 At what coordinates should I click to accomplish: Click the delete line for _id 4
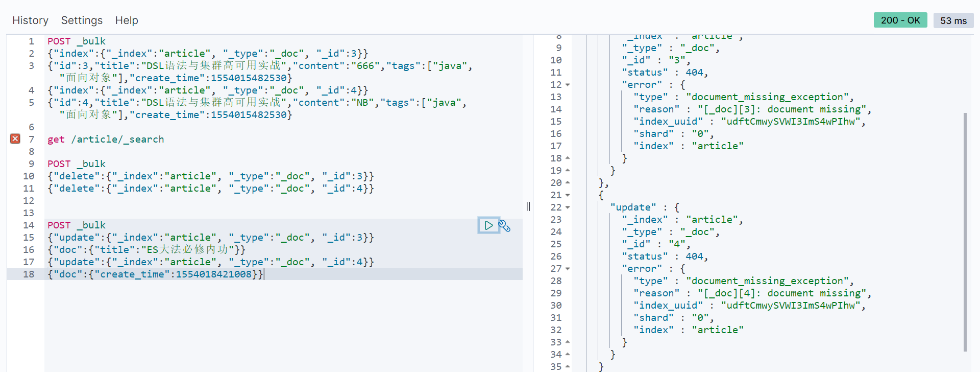211,188
